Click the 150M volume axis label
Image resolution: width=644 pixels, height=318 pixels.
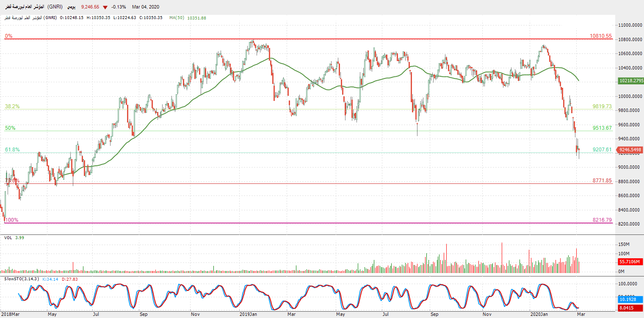pyautogui.click(x=625, y=245)
